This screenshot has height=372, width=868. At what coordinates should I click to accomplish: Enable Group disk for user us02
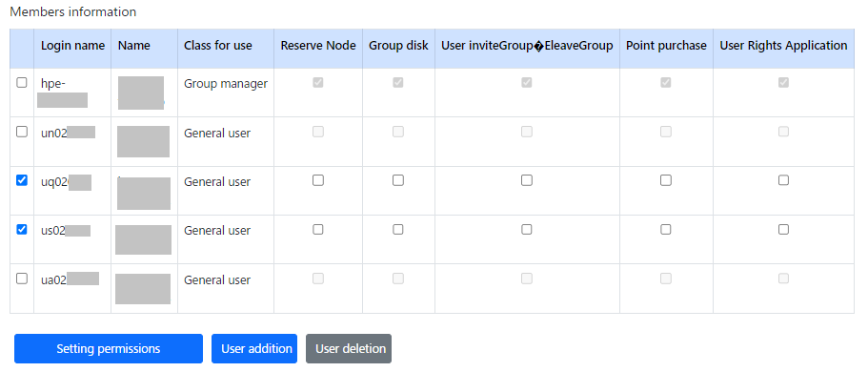coord(398,229)
